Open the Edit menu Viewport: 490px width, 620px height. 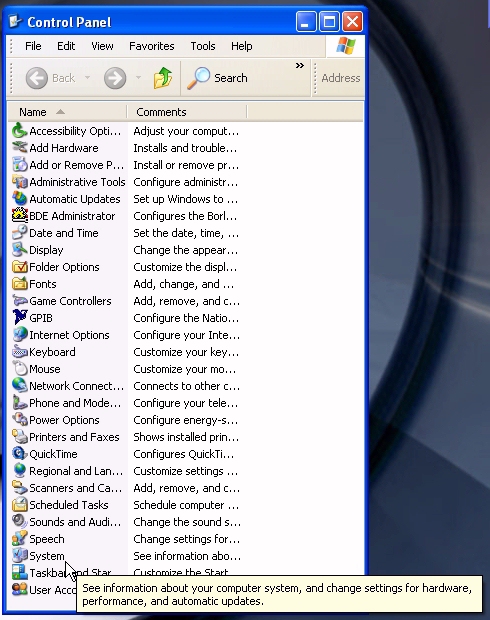click(x=66, y=46)
